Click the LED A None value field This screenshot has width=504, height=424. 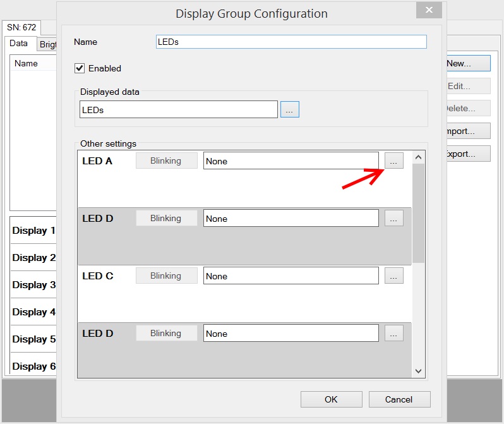pyautogui.click(x=291, y=161)
